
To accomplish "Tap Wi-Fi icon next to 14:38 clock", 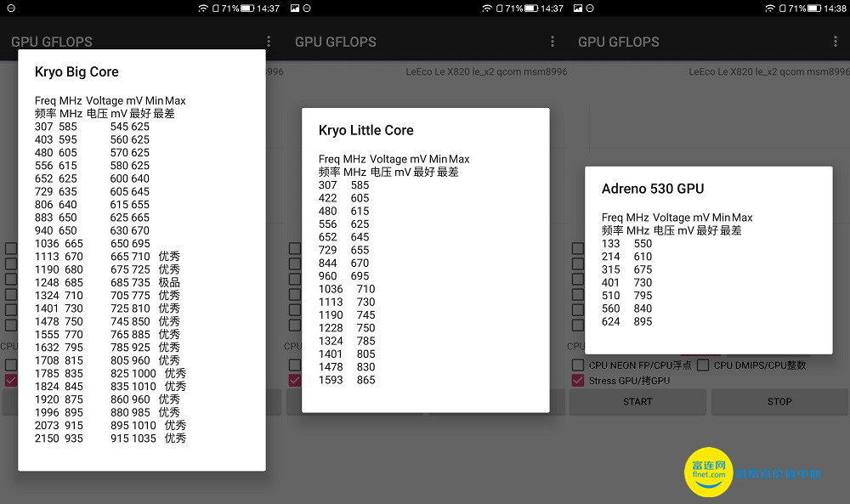I will click(x=770, y=8).
